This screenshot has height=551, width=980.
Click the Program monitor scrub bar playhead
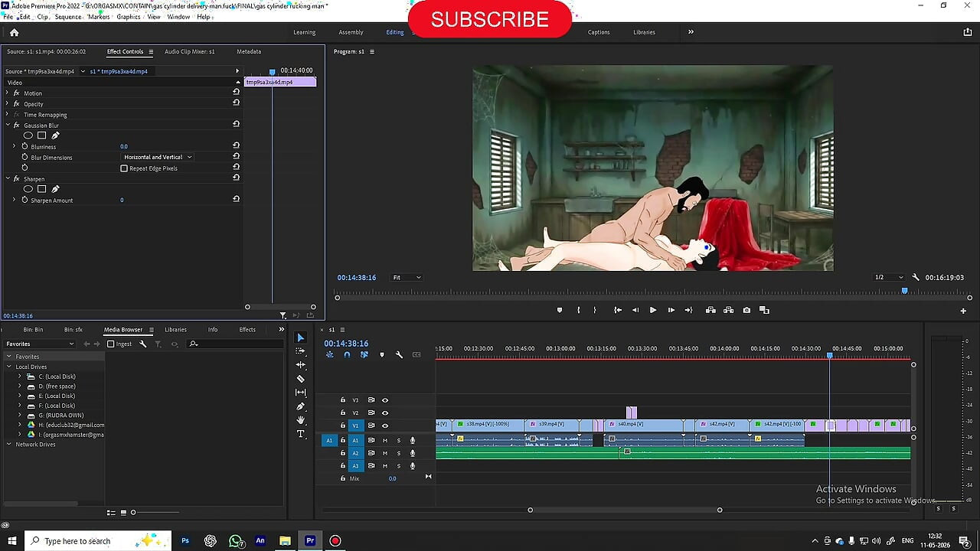904,291
